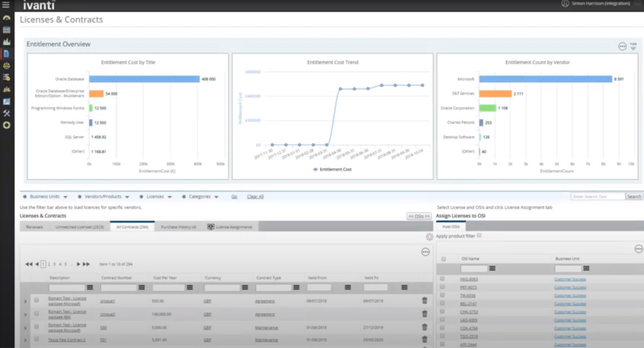
Task: Hide the Entitlement Overview panel
Action: tap(633, 46)
